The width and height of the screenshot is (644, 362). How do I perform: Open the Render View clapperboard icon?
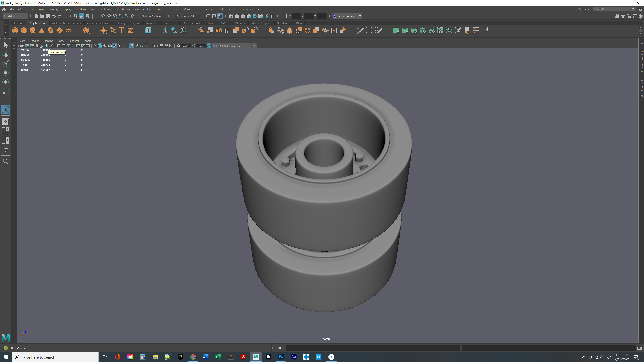(x=231, y=16)
